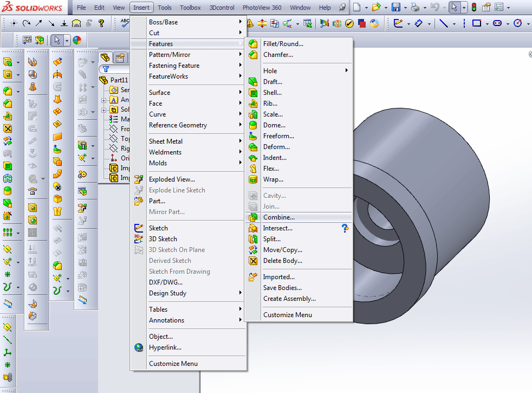This screenshot has height=393, width=532.
Task: Click the Slot sketch tool
Action: pyautogui.click(x=497, y=23)
